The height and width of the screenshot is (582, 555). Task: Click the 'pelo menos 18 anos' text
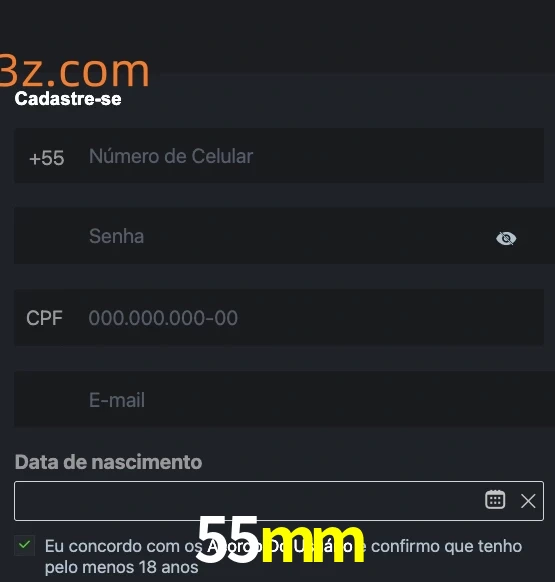[x=122, y=567]
